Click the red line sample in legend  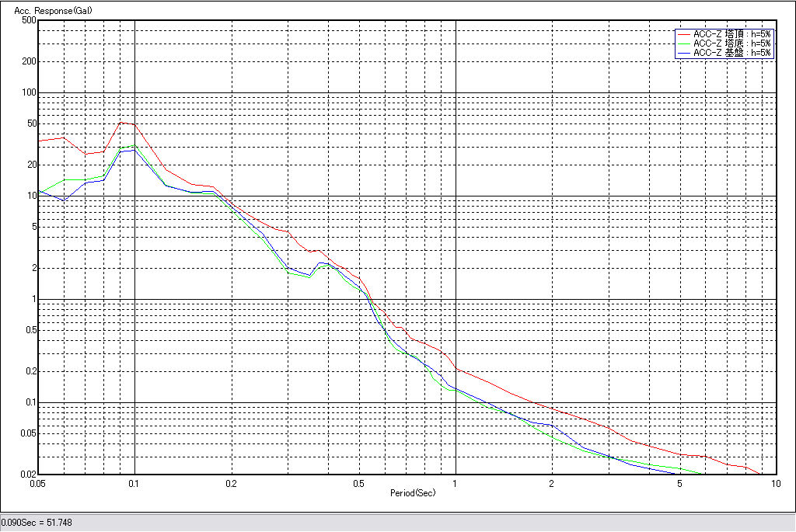684,34
